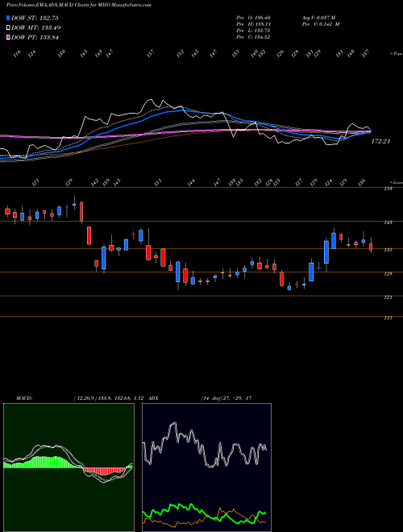Open the dark blue ADX indicator panel
The image size is (403, 532).
click(x=206, y=468)
